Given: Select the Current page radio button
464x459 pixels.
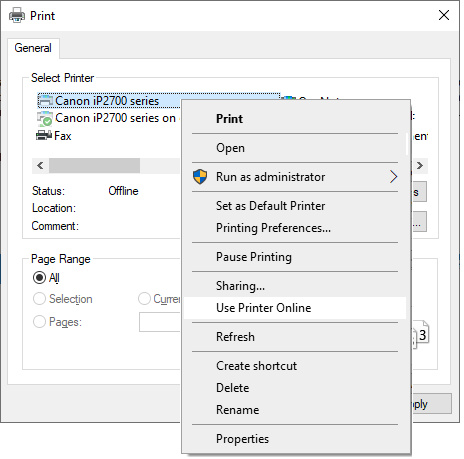Looking at the screenshot, I should 144,299.
